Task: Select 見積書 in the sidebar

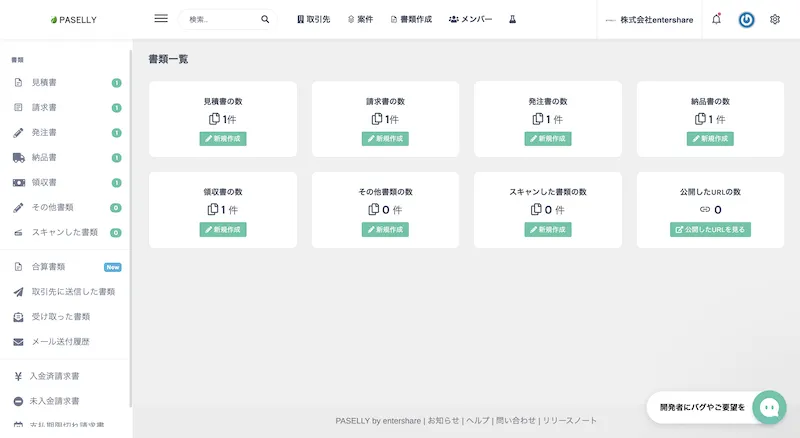Action: point(44,83)
